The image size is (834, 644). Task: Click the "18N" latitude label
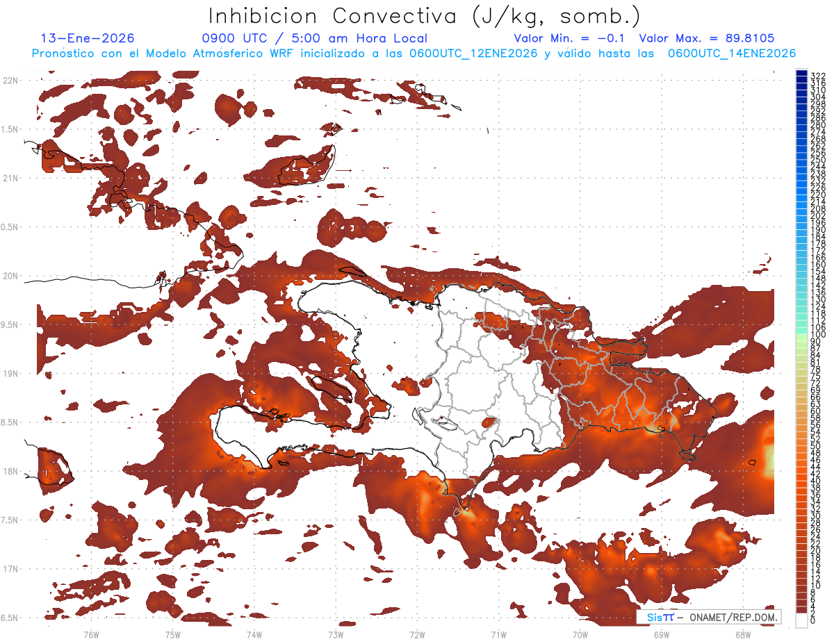click(x=10, y=471)
